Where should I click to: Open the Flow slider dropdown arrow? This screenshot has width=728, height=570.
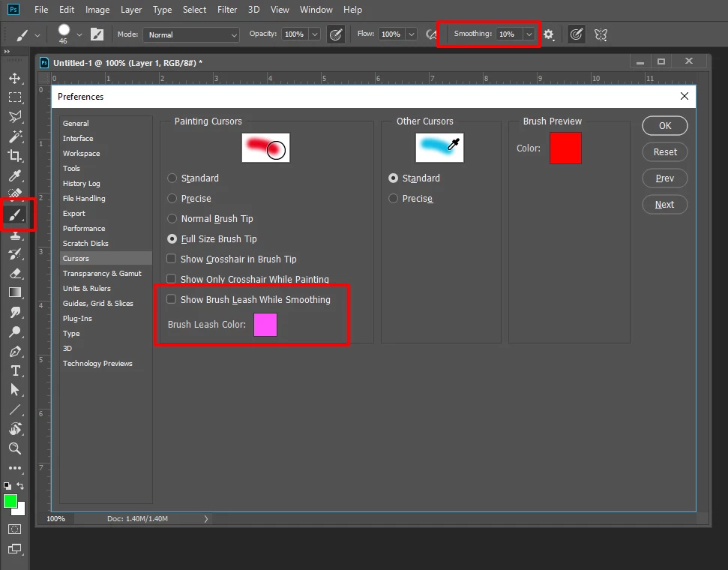coord(412,34)
